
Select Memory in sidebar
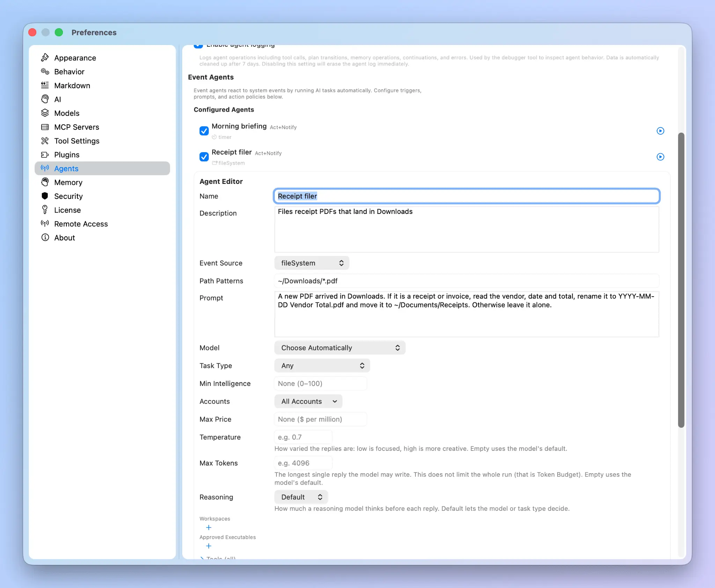point(102,183)
